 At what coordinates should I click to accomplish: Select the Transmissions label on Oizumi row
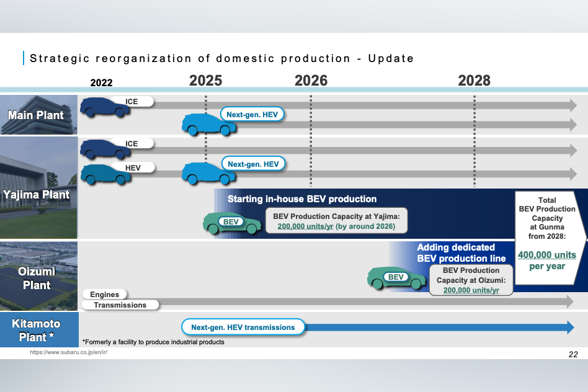tap(120, 305)
